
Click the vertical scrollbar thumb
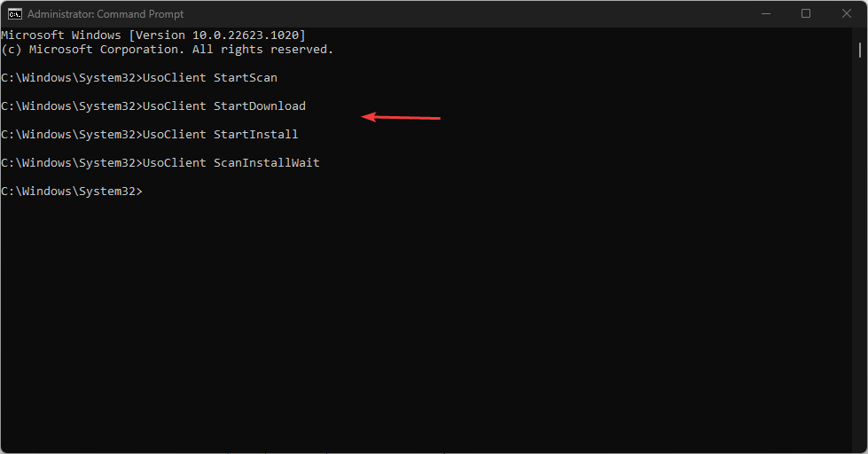click(860, 50)
